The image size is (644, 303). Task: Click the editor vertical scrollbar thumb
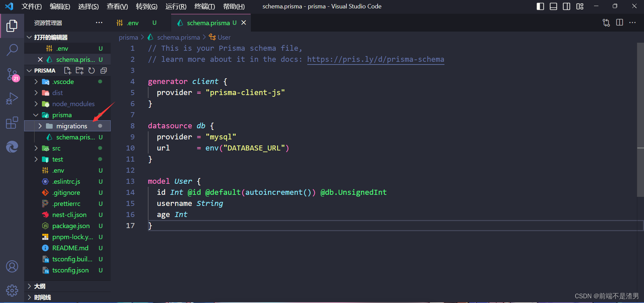(x=640, y=120)
